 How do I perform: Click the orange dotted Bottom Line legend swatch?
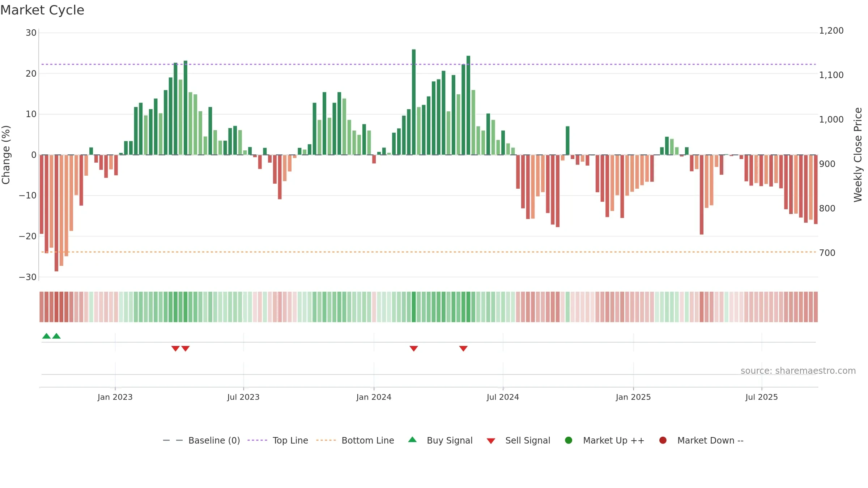click(x=326, y=440)
